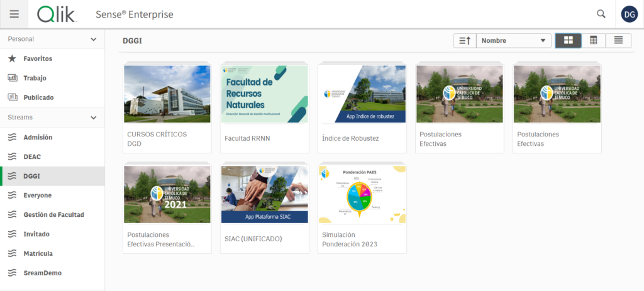Click the stream icon next to DGGI
Image resolution: width=644 pixels, height=291 pixels.
(x=13, y=176)
